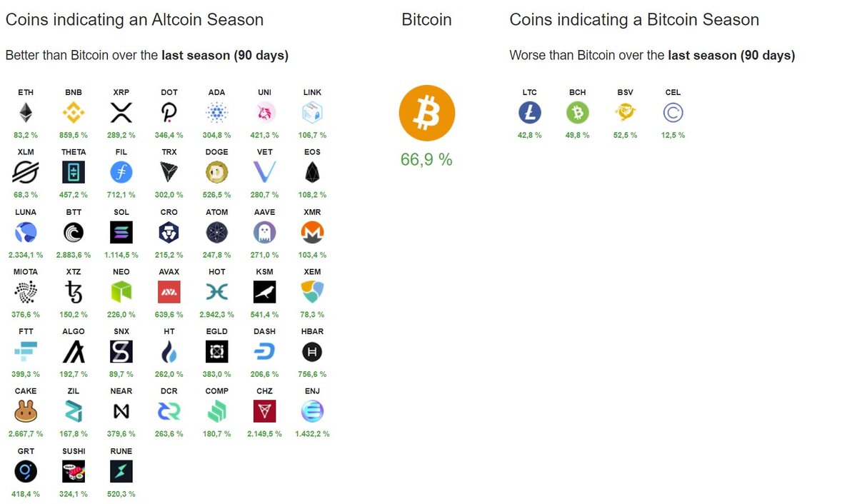Image resolution: width=857 pixels, height=504 pixels.
Task: Click the Coins indicating an Altcoin Season heading
Action: pos(134,20)
